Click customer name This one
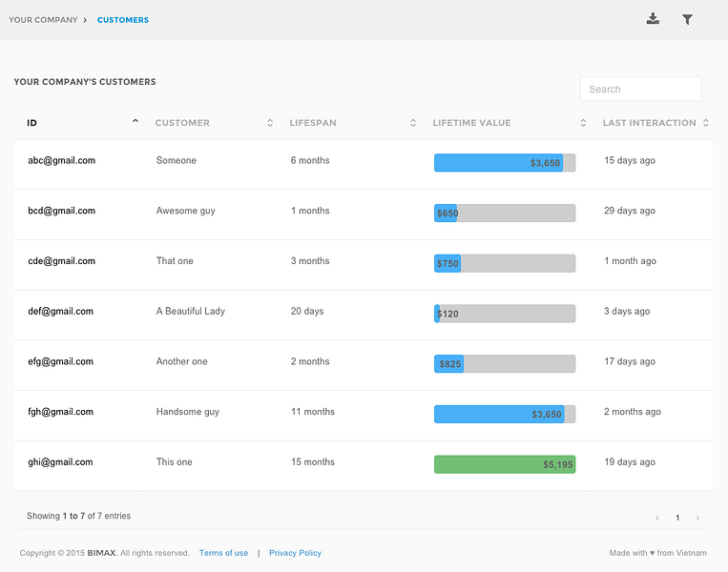The image size is (728, 572). pos(174,462)
